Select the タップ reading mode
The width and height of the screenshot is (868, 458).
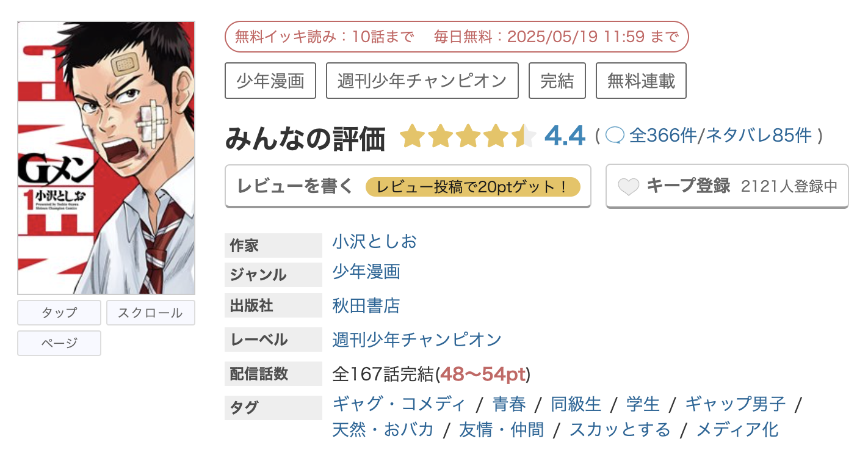coord(59,312)
